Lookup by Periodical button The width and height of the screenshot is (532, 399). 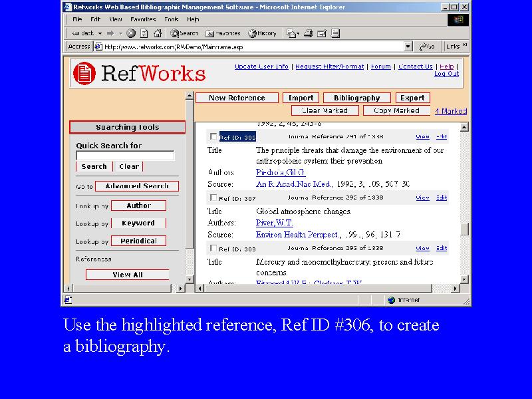pyautogui.click(x=139, y=241)
